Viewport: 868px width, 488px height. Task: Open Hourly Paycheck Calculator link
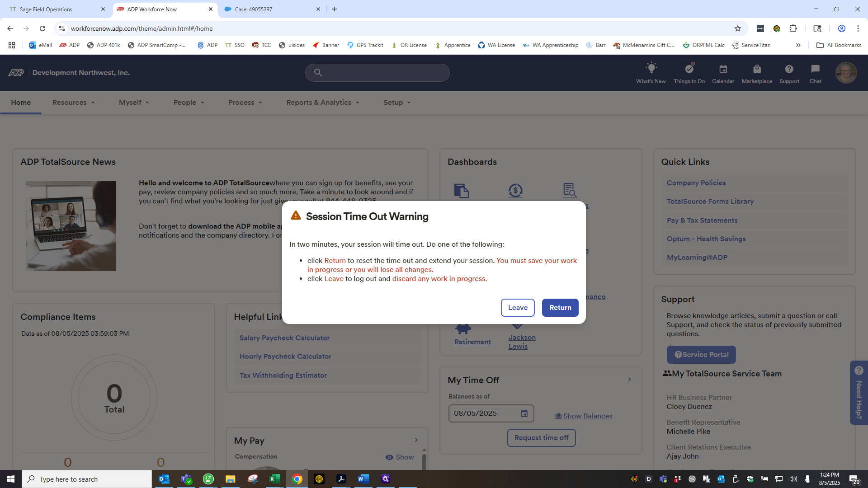tap(285, 357)
